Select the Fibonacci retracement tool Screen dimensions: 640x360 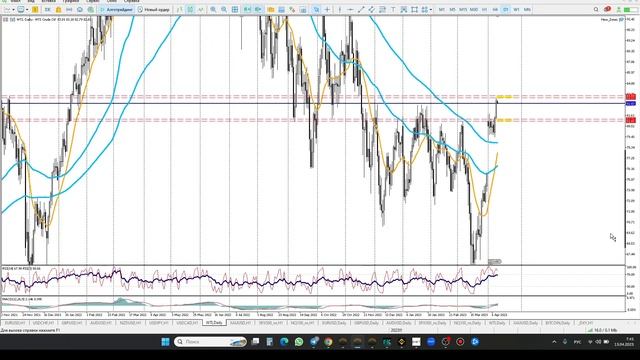(x=382, y=9)
